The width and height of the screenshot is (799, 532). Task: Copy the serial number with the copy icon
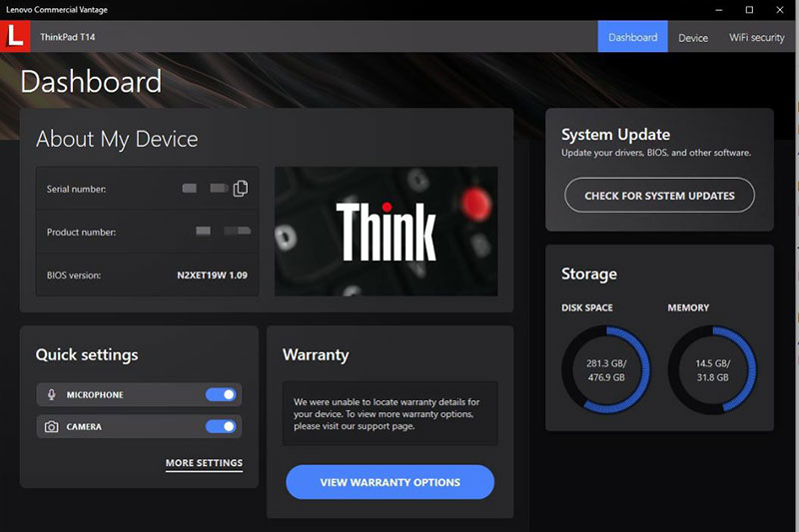[x=240, y=189]
